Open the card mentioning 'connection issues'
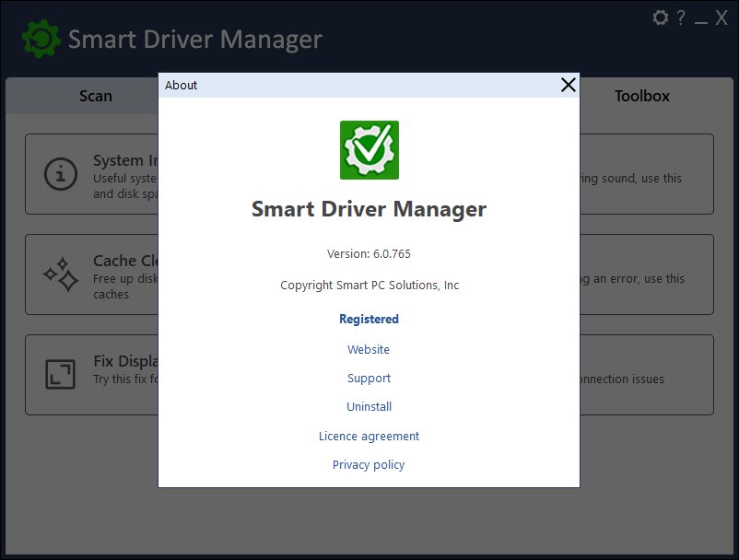The image size is (739, 560). tap(647, 375)
